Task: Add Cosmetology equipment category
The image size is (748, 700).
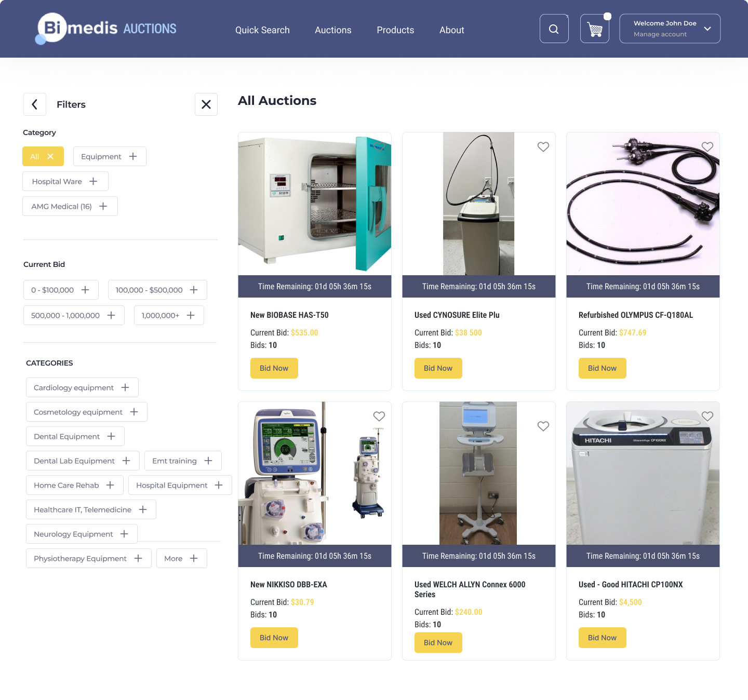Action: pos(87,412)
